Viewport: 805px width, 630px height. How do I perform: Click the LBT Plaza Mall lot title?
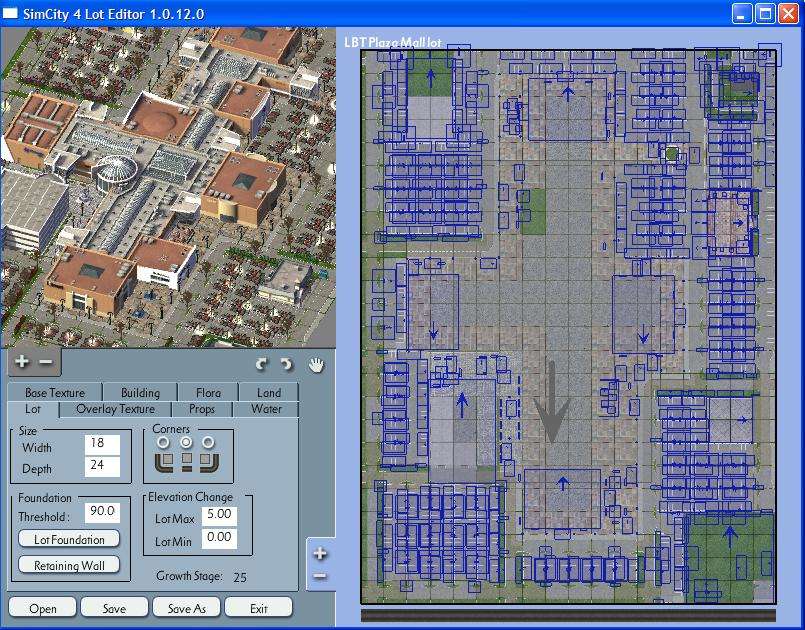coord(393,42)
